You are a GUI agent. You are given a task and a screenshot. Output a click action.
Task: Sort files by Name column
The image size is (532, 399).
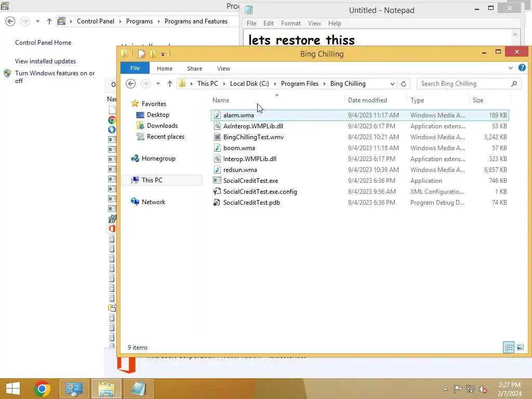coord(277,100)
